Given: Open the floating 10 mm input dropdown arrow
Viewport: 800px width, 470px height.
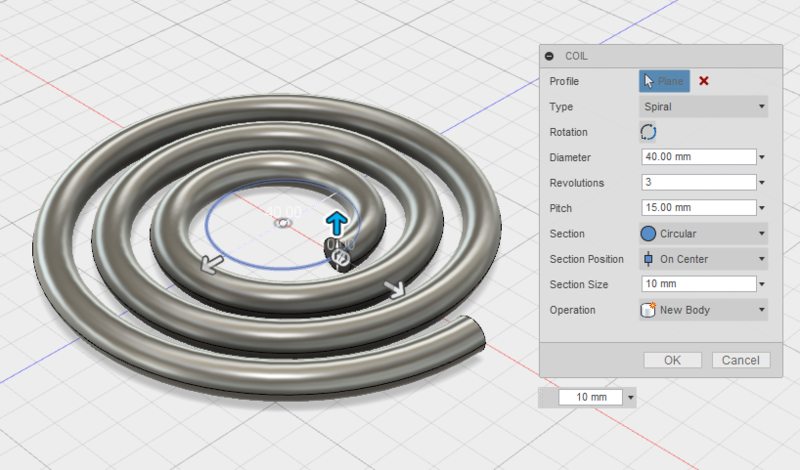Looking at the screenshot, I should 631,398.
